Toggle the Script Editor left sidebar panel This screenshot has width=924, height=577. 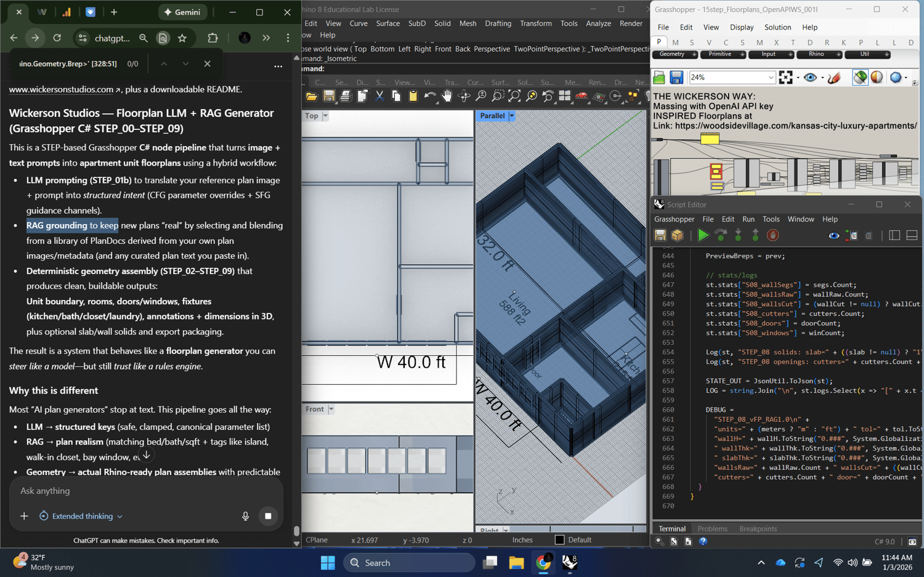coord(894,235)
